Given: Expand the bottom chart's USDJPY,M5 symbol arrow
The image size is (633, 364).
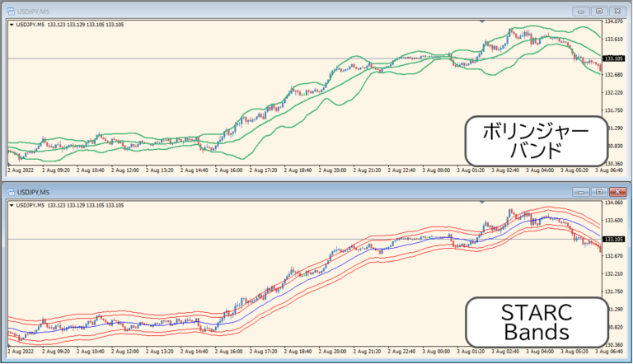Looking at the screenshot, I should point(11,203).
